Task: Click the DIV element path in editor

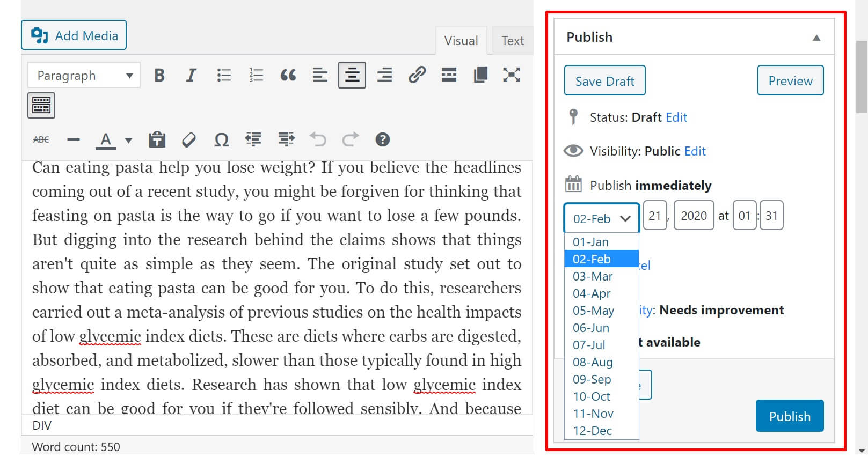Action: click(x=42, y=426)
